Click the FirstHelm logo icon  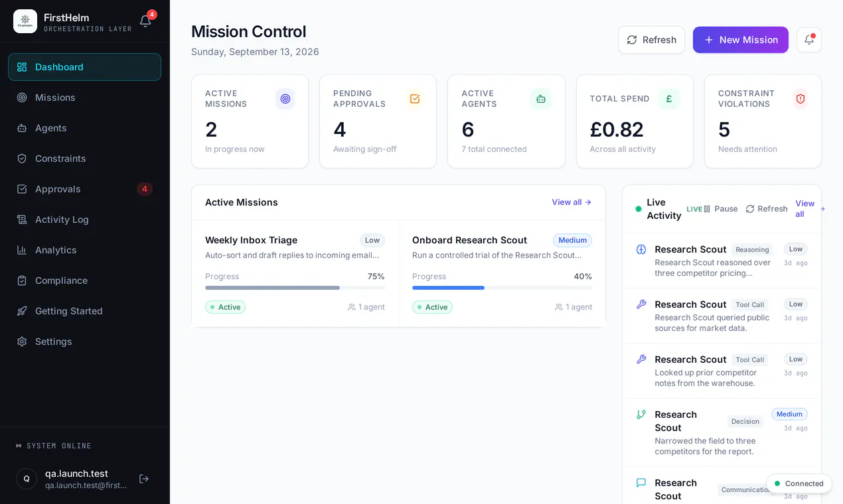pos(25,21)
